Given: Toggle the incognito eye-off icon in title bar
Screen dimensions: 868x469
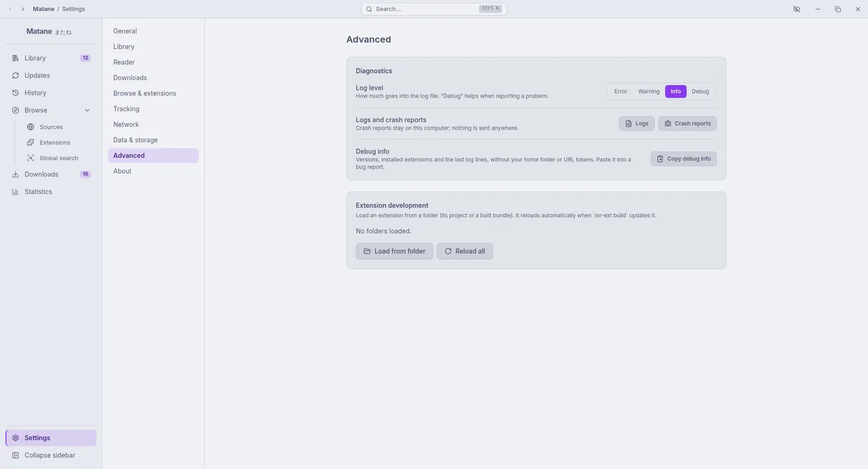Looking at the screenshot, I should (x=797, y=9).
